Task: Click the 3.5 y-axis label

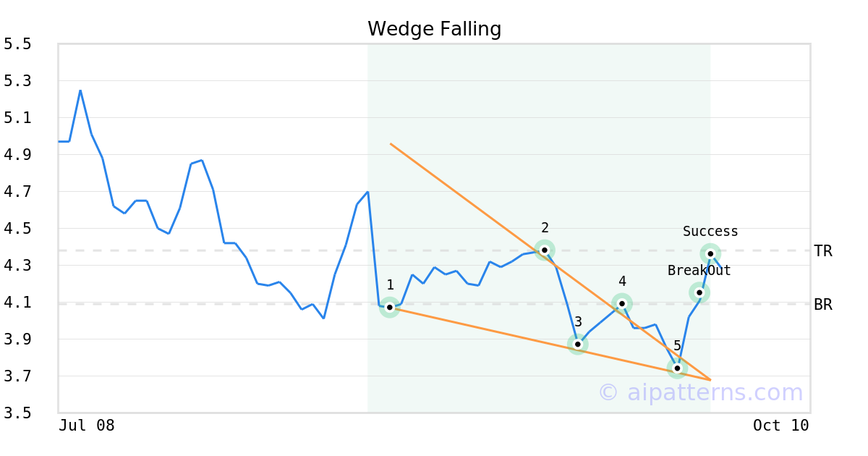Action: (x=17, y=413)
